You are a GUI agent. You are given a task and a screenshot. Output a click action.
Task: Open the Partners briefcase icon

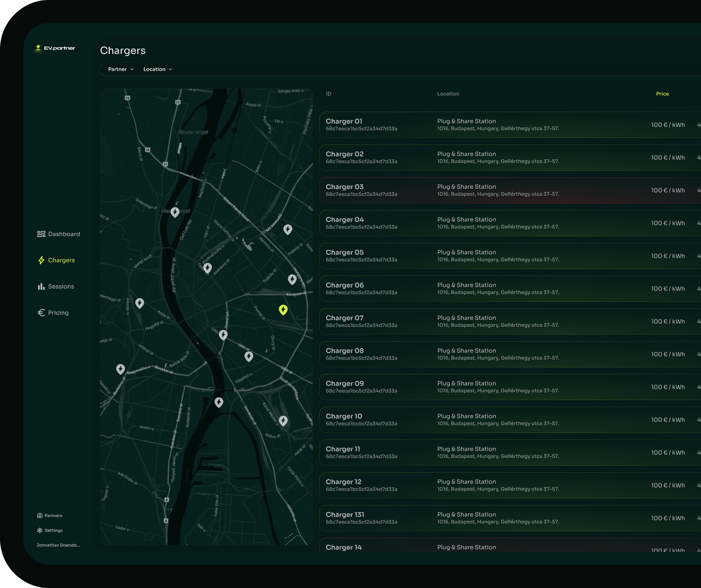tap(39, 516)
